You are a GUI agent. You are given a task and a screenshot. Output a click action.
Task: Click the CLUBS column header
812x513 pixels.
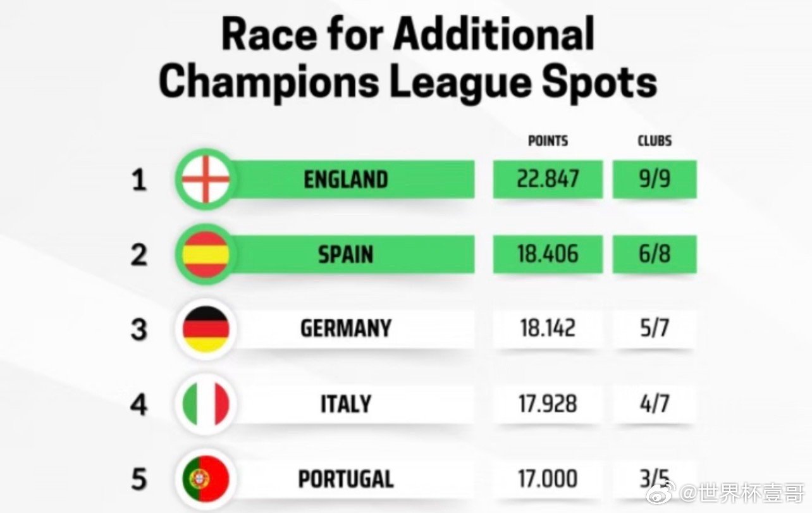655,140
